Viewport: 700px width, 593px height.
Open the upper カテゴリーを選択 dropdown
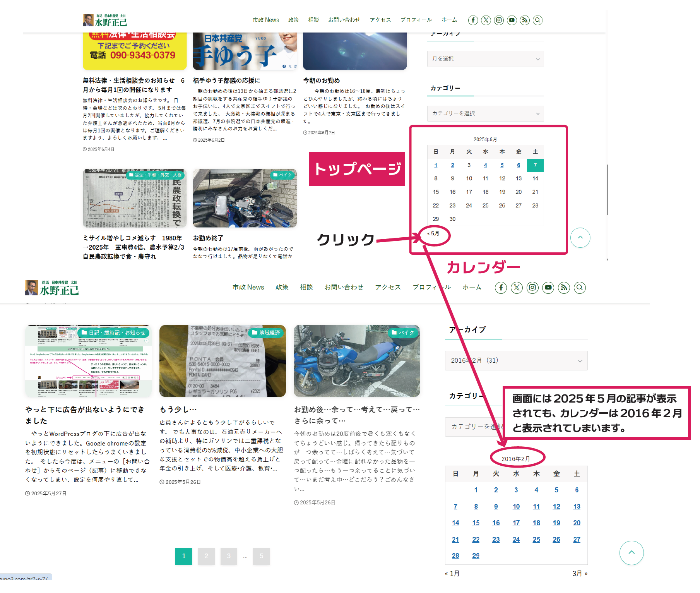point(485,113)
